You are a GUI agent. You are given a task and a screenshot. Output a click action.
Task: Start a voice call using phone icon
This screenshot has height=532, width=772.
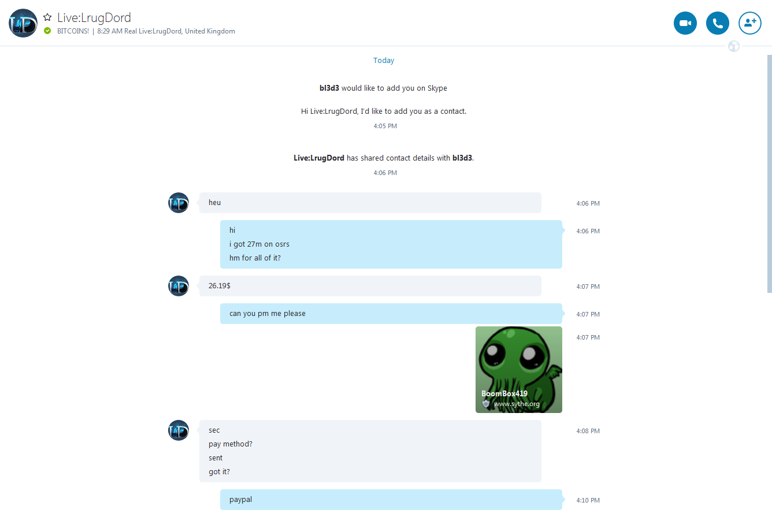pyautogui.click(x=718, y=23)
